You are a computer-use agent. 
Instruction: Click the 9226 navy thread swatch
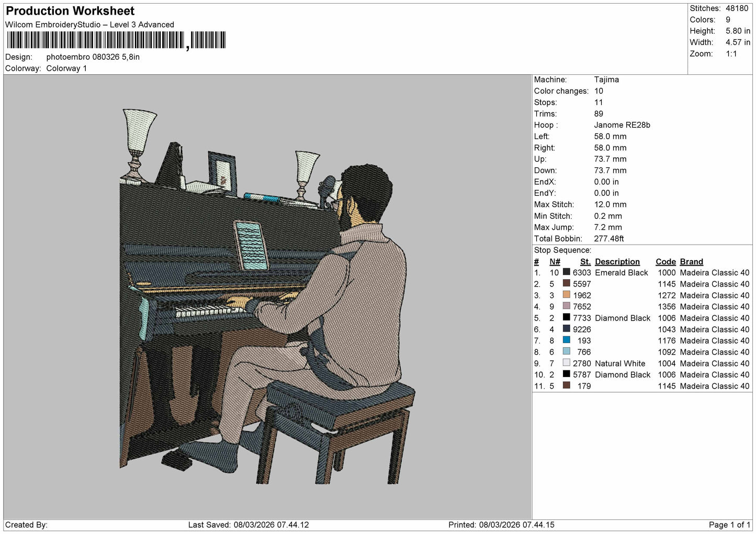pos(566,329)
